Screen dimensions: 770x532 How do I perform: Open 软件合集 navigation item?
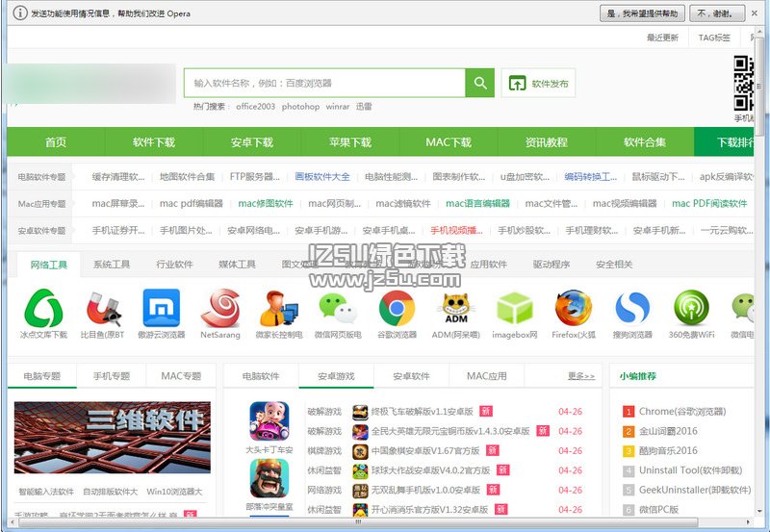(x=645, y=142)
